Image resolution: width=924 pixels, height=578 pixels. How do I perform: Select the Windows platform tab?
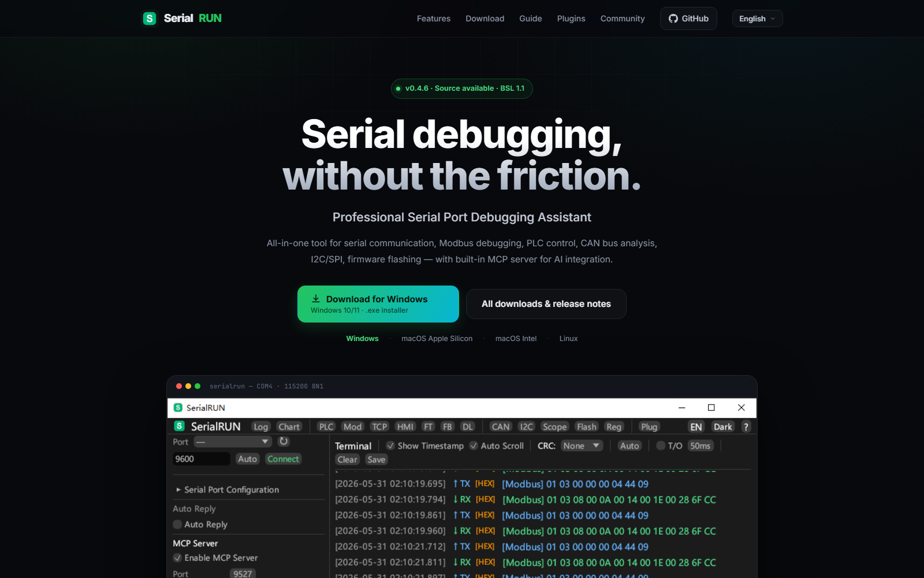click(362, 339)
